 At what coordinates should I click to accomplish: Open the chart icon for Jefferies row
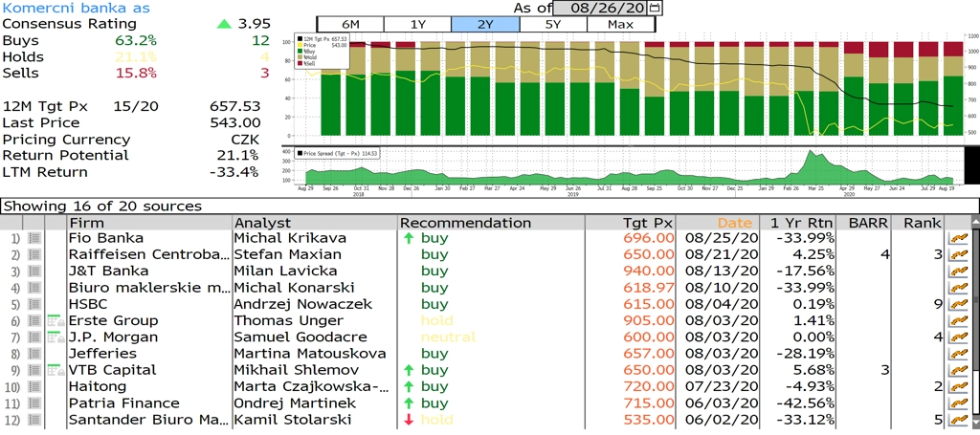coord(957,353)
